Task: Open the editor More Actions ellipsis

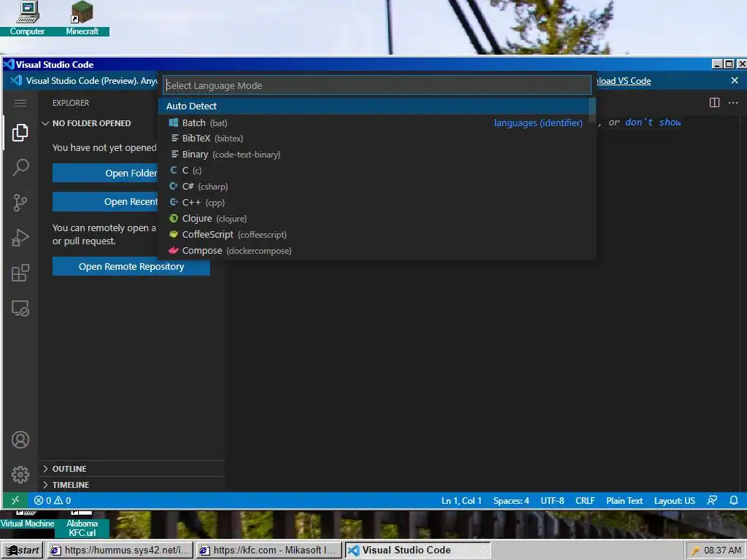Action: 733,102
